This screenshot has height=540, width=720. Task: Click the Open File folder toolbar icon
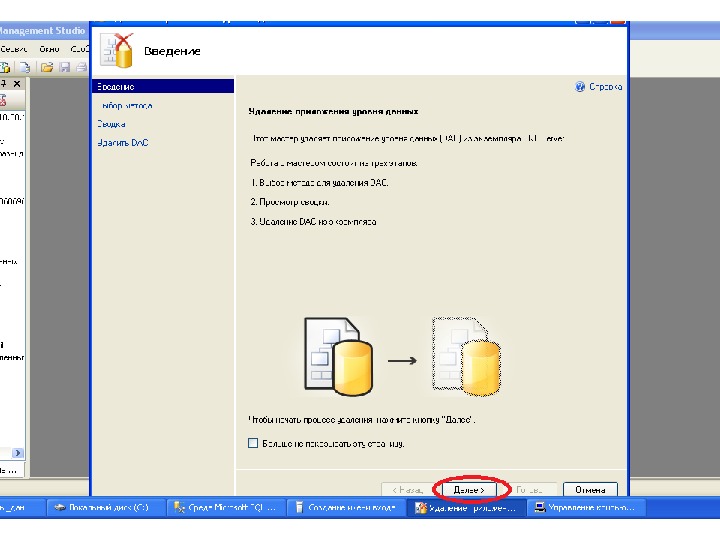click(47, 68)
